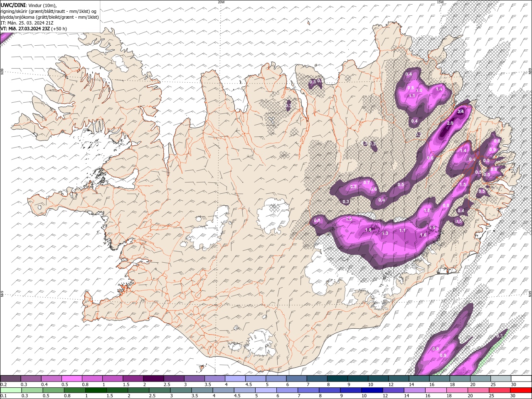Select upper legend dark teal swatch starting at 8
The width and height of the screenshot is (532, 399).
[337, 379]
